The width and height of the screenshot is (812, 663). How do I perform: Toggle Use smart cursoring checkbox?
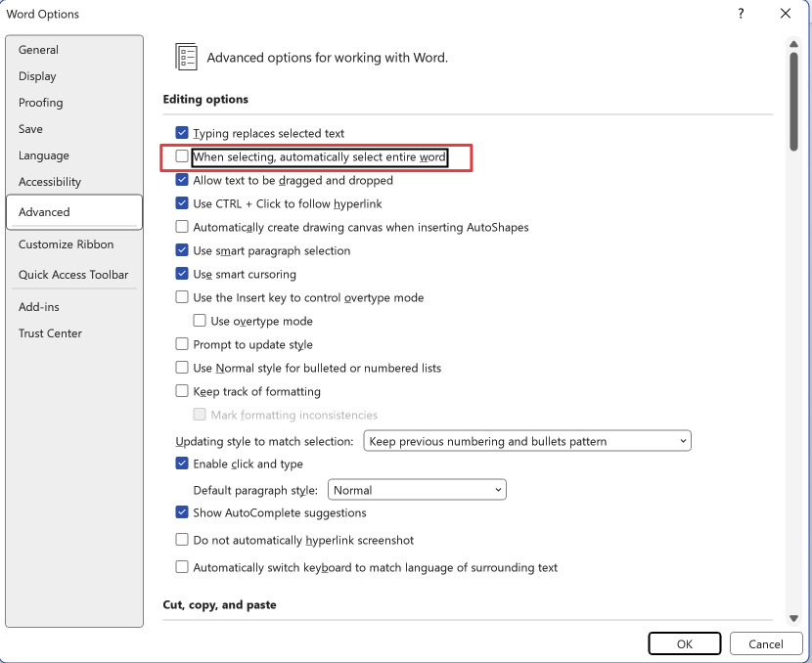(x=182, y=274)
